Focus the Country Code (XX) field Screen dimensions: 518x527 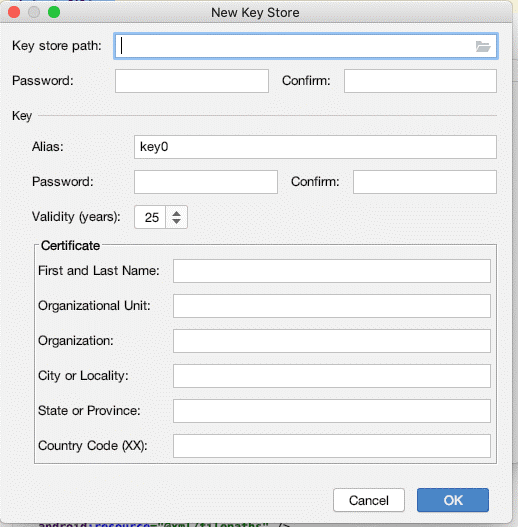click(332, 446)
